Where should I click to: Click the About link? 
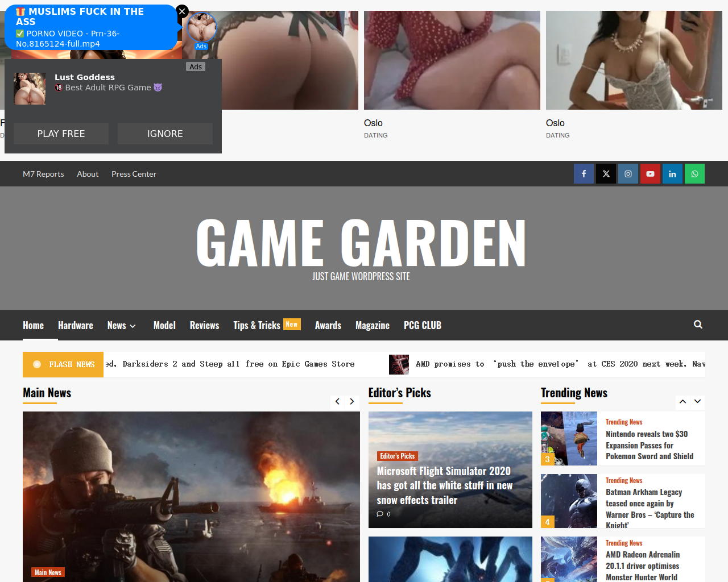pos(88,174)
